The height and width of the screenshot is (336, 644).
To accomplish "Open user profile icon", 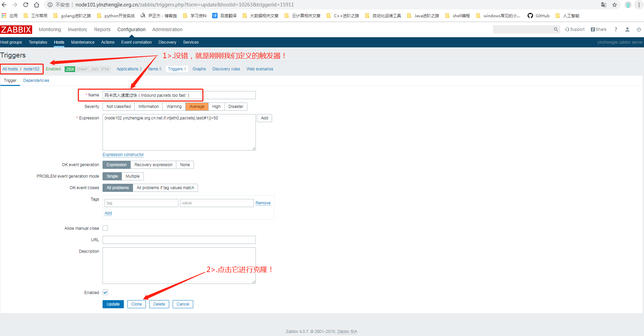I will coord(627,29).
